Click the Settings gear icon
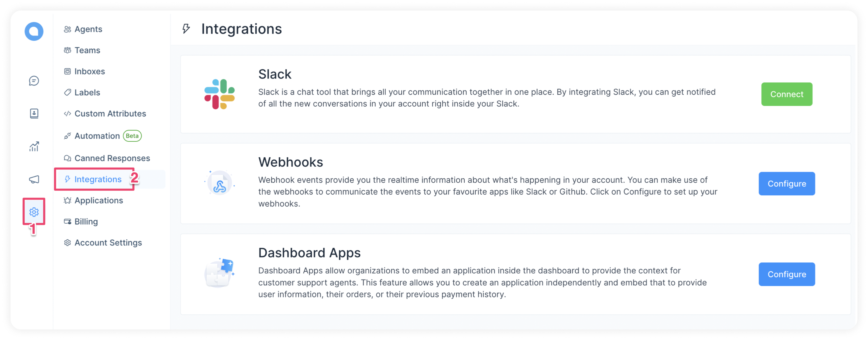This screenshot has height=340, width=868. (34, 212)
